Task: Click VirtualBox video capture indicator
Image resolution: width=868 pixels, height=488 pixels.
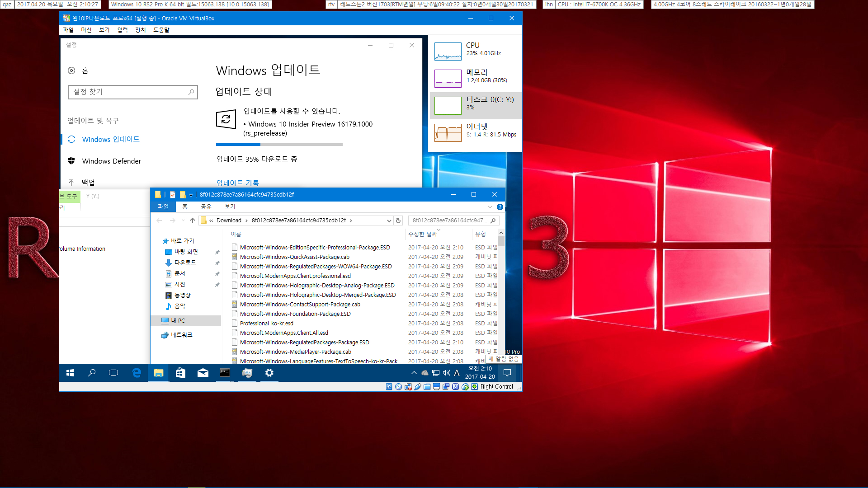Action: tap(446, 387)
